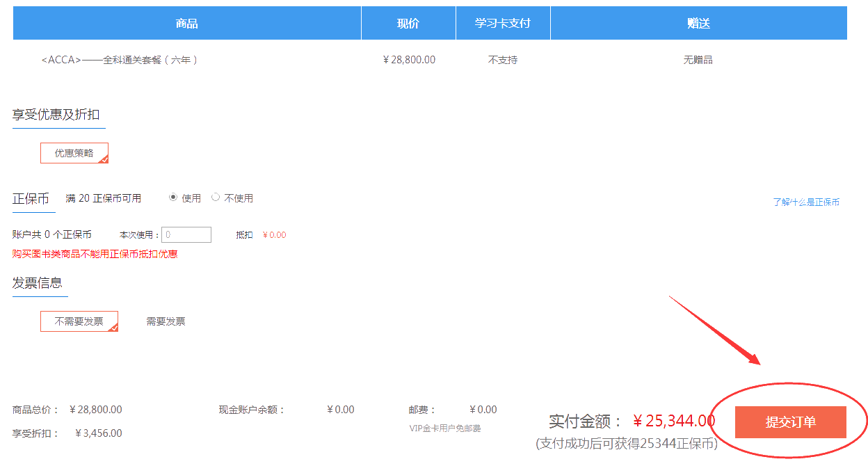Select the 需要发票 invoice option
Image resolution: width=868 pixels, height=473 pixels.
coord(166,321)
